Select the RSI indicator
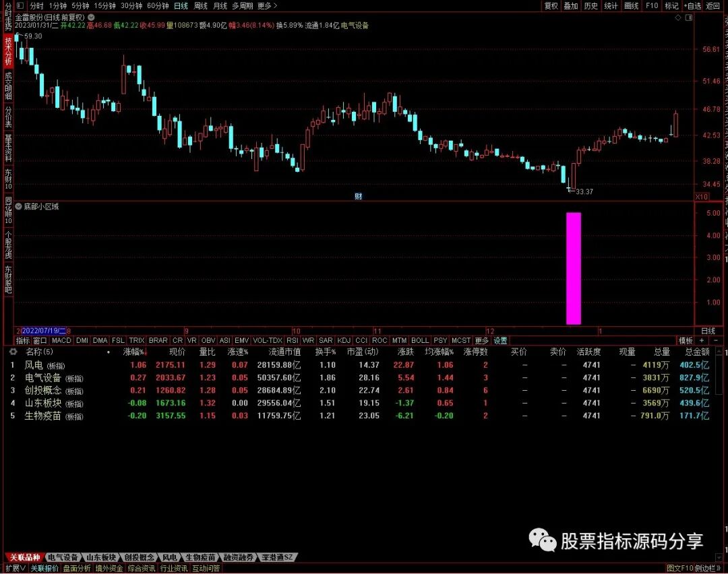The width and height of the screenshot is (728, 574). point(293,341)
